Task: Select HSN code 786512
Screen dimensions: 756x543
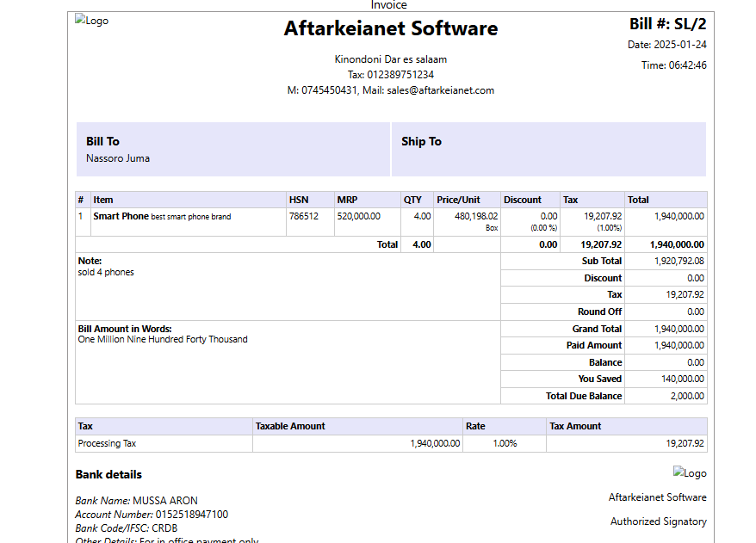Action: click(x=304, y=216)
